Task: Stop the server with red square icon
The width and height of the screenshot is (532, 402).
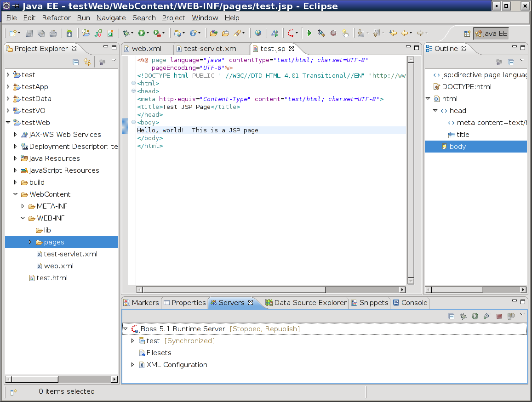Action: [x=499, y=316]
